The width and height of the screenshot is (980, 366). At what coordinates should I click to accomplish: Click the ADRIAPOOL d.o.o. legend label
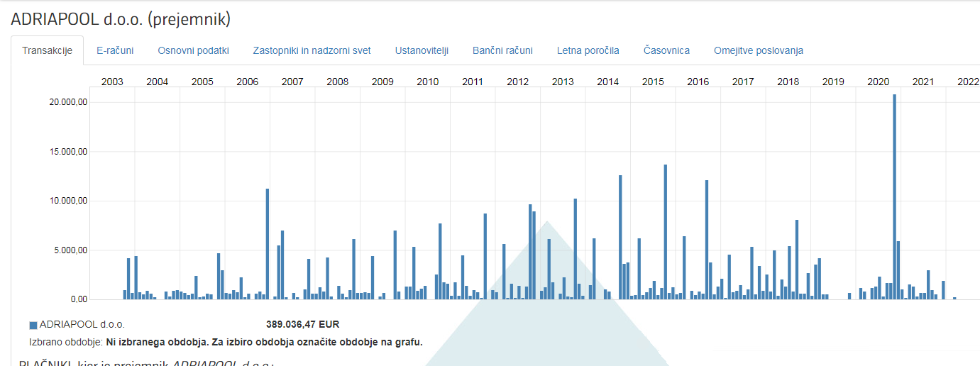[x=82, y=324]
